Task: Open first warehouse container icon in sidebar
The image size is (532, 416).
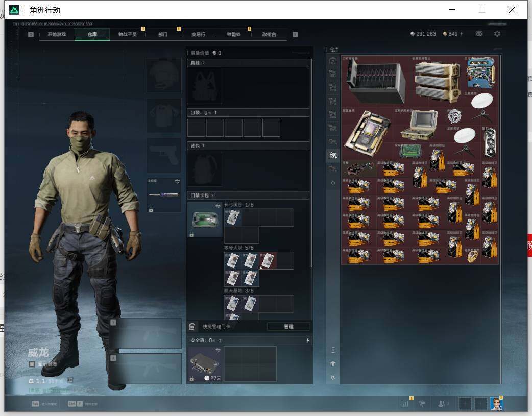Action: (x=333, y=61)
